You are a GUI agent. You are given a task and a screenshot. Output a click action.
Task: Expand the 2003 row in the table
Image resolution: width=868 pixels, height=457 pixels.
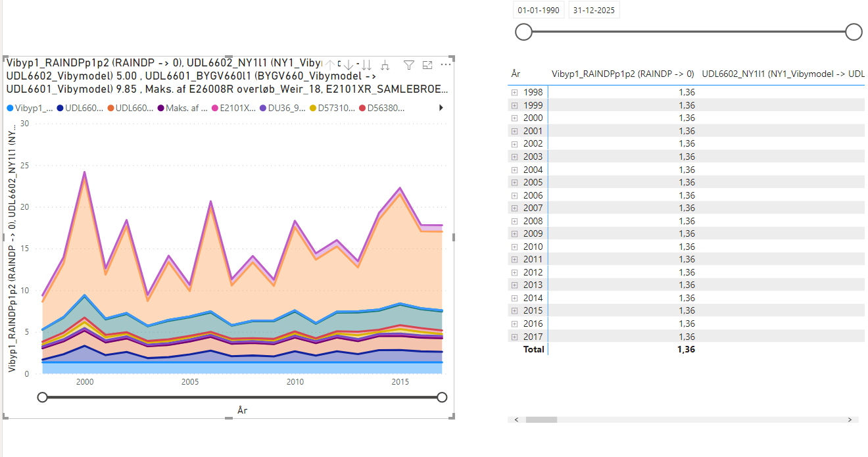(514, 156)
